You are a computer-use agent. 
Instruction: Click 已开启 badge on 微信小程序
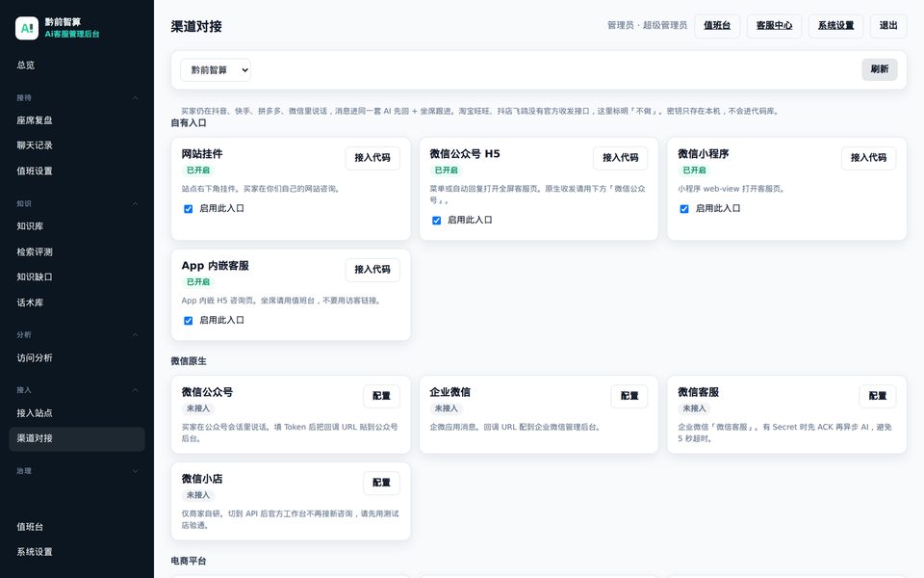(694, 171)
